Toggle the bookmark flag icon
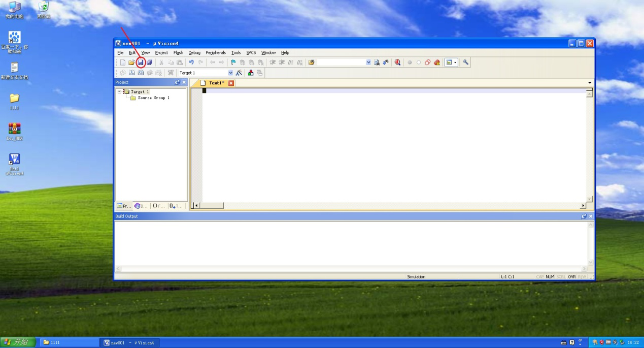 tap(233, 62)
